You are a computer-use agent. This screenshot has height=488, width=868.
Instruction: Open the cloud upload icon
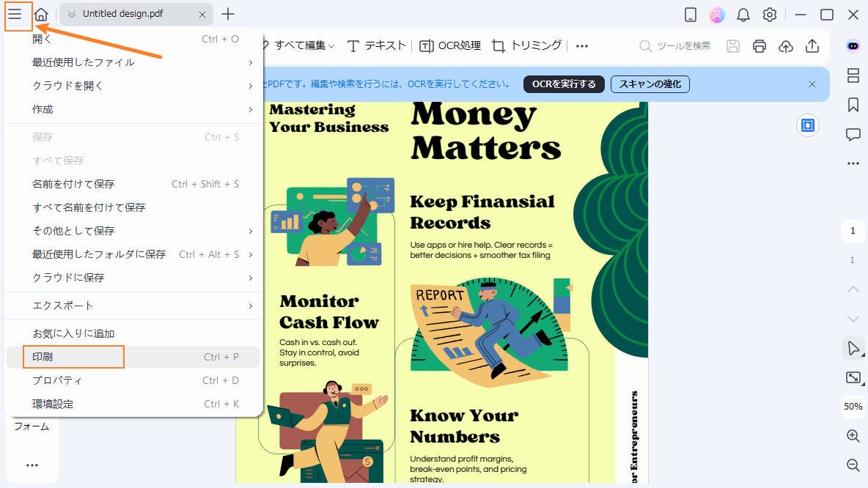click(785, 45)
